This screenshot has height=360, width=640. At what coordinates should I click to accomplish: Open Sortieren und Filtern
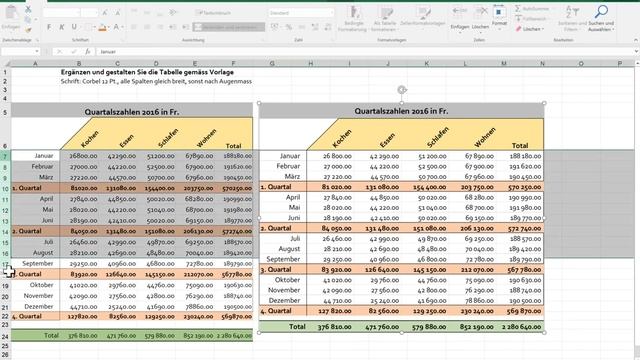[x=572, y=19]
